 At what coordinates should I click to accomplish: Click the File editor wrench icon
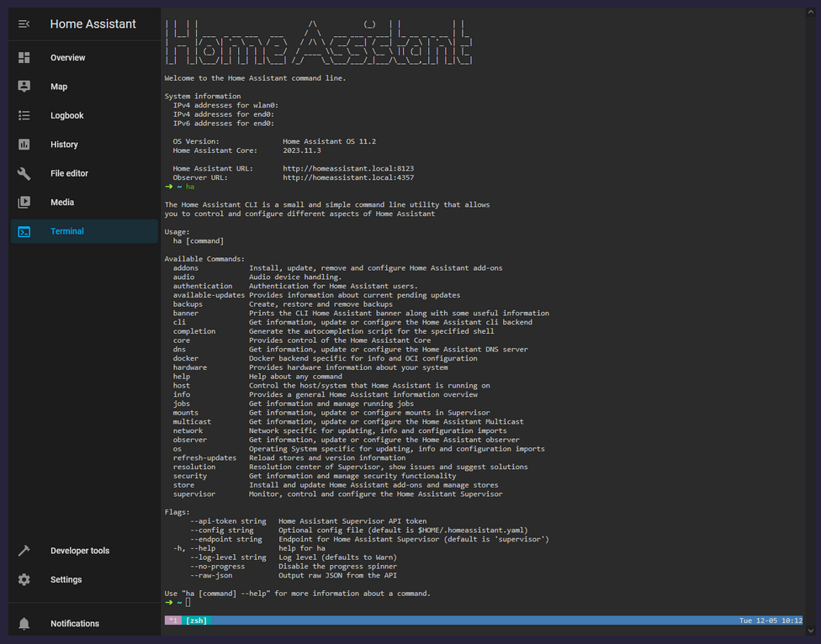pyautogui.click(x=24, y=173)
